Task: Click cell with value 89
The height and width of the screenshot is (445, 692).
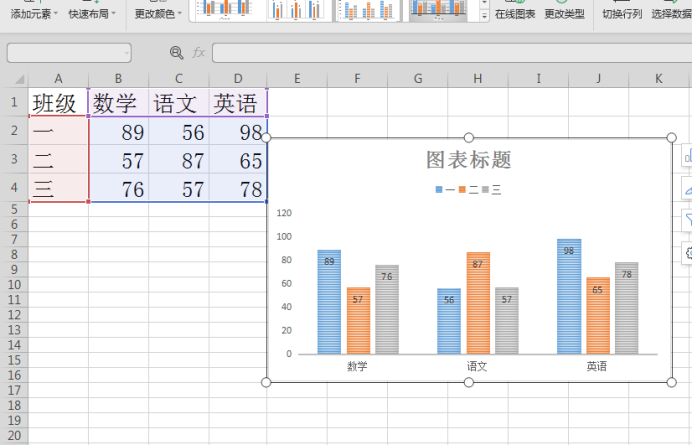Action: point(118,131)
